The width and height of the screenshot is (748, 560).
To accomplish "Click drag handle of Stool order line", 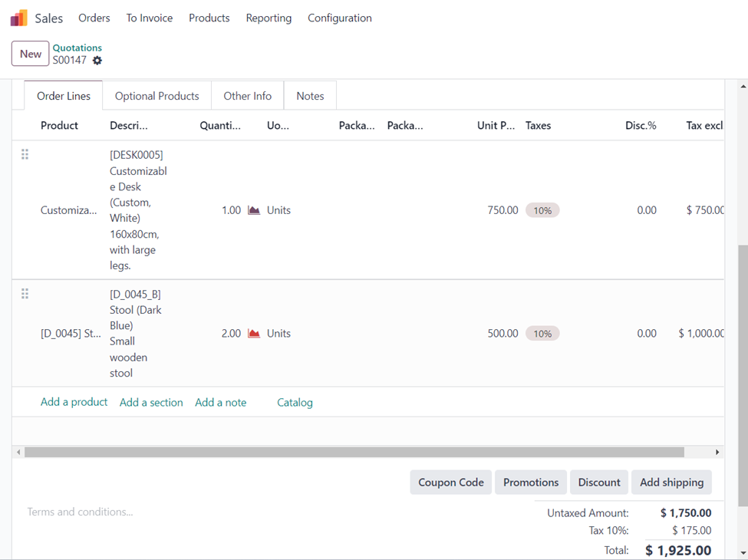I will pyautogui.click(x=25, y=294).
